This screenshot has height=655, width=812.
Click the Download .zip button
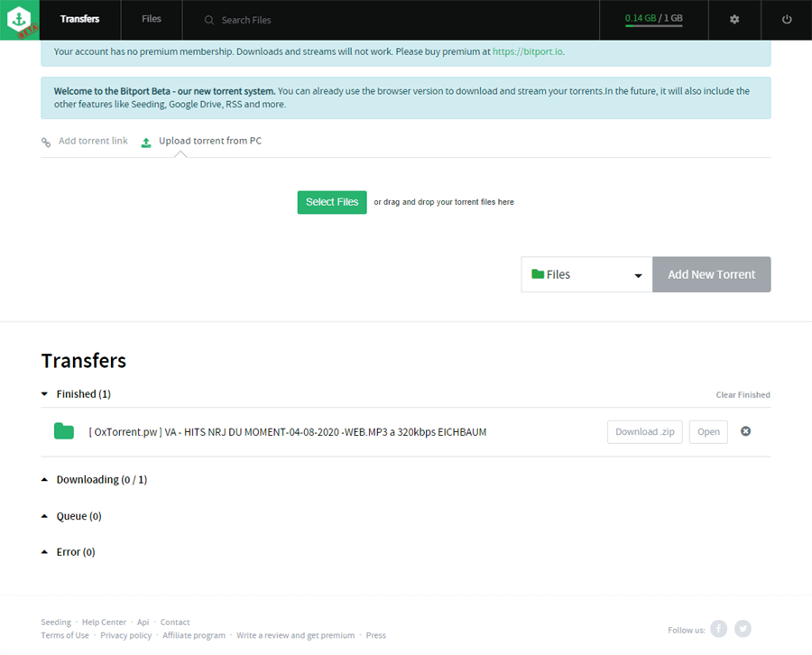pyautogui.click(x=645, y=432)
